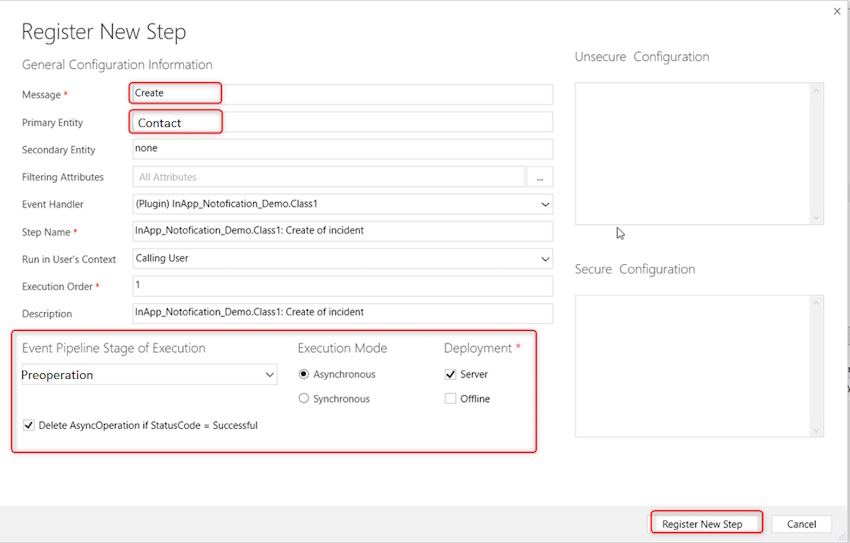
Task: Click the Execution Order field
Action: pyautogui.click(x=343, y=286)
